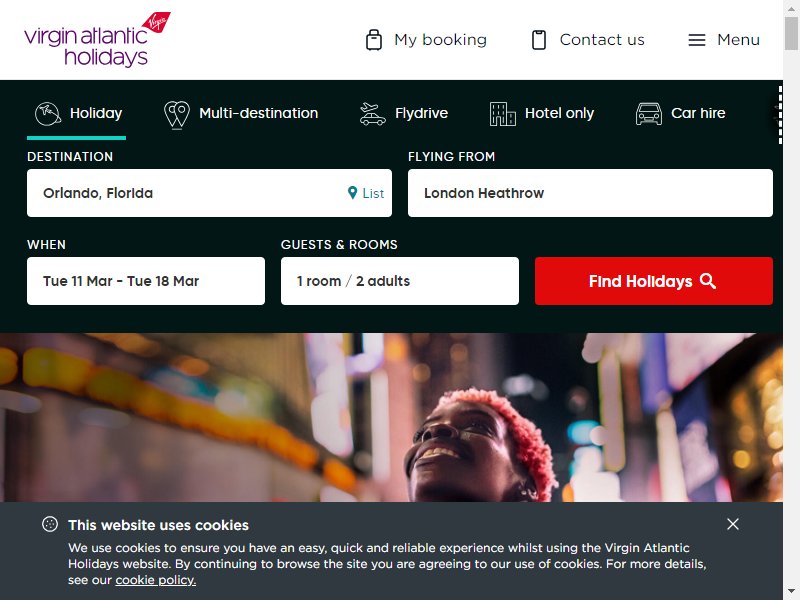Click the plane and car Flydrive icon

[372, 114]
